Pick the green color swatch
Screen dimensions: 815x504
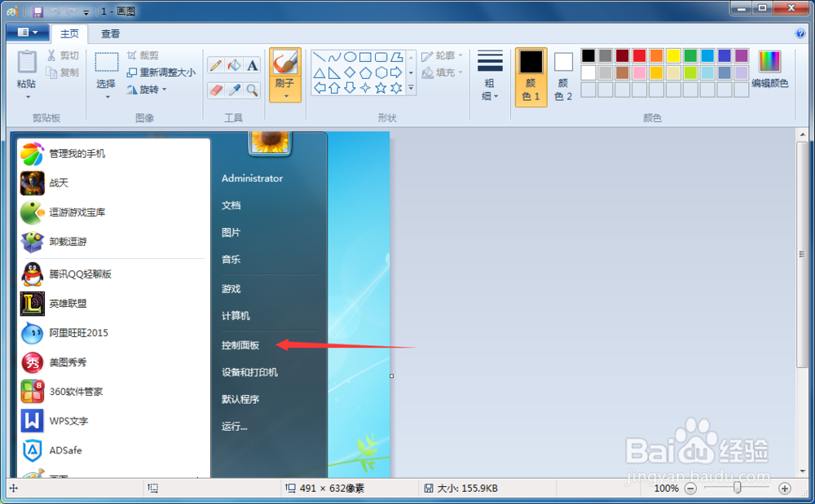[691, 55]
